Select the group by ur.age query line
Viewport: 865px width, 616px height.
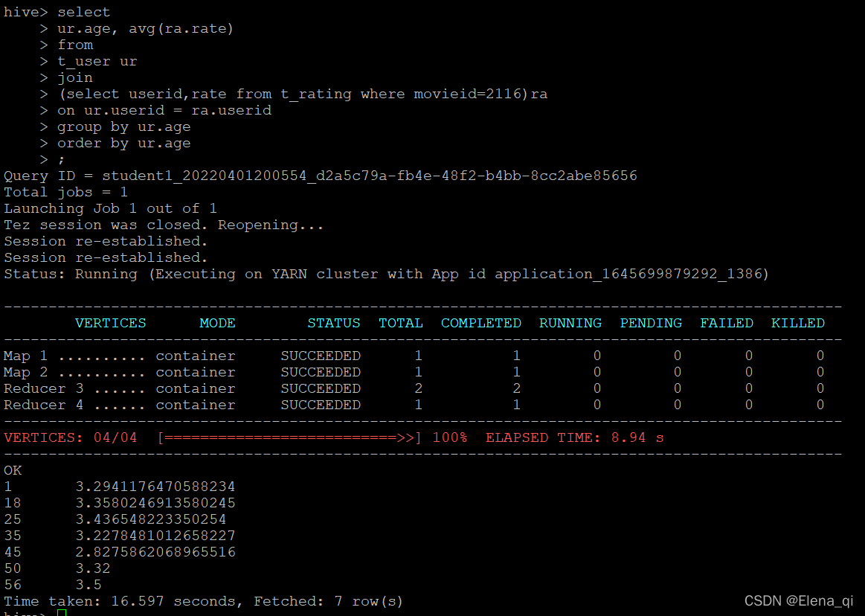coord(123,126)
